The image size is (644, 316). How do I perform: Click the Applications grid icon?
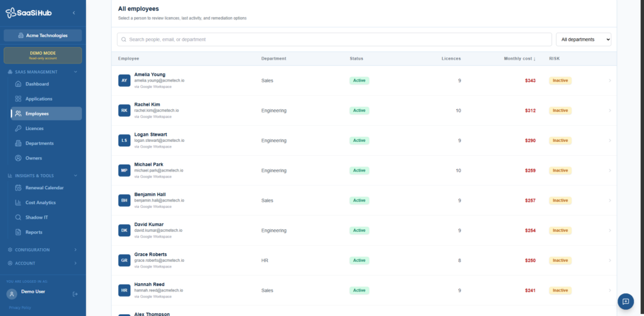18,99
